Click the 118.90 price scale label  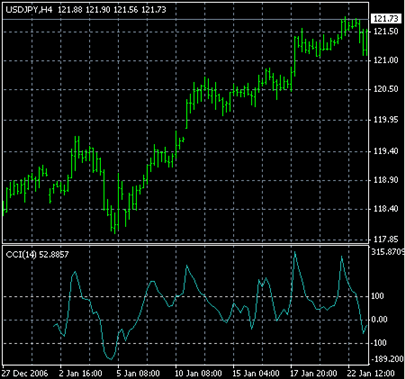click(386, 180)
